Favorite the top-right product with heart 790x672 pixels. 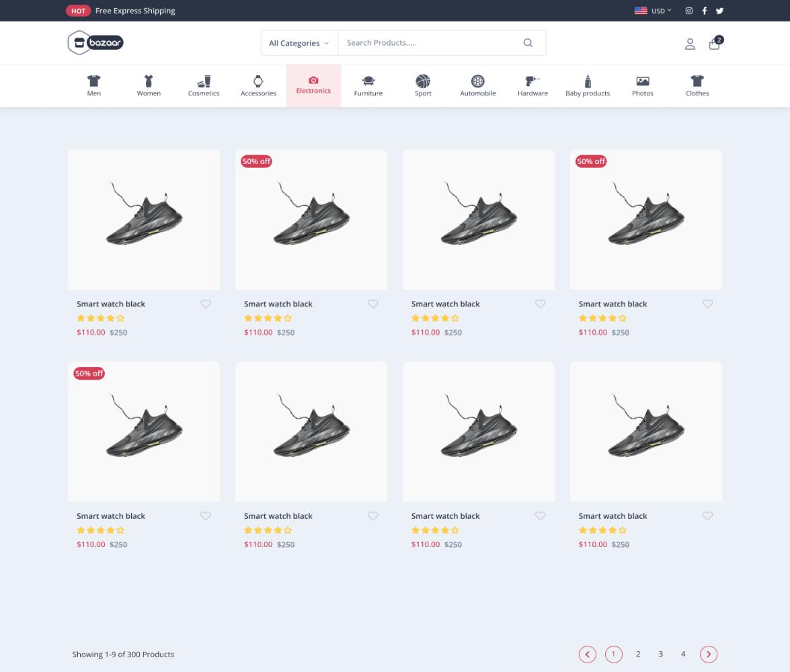707,304
